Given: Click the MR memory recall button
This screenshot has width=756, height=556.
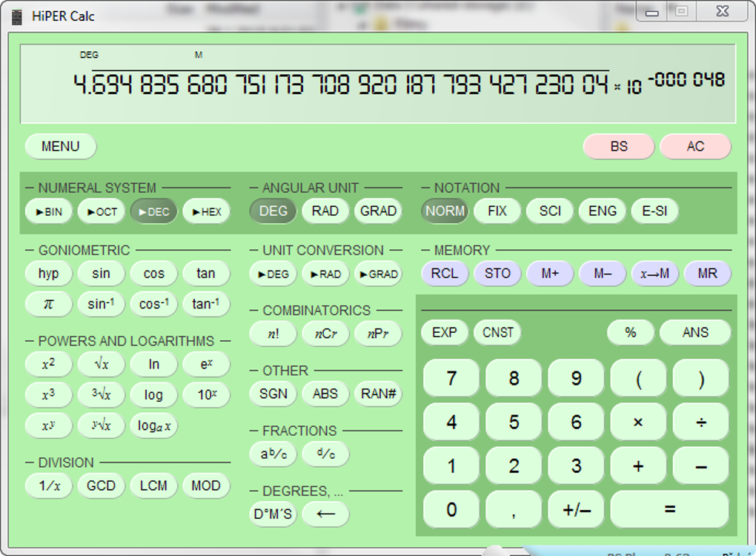Looking at the screenshot, I should (707, 274).
